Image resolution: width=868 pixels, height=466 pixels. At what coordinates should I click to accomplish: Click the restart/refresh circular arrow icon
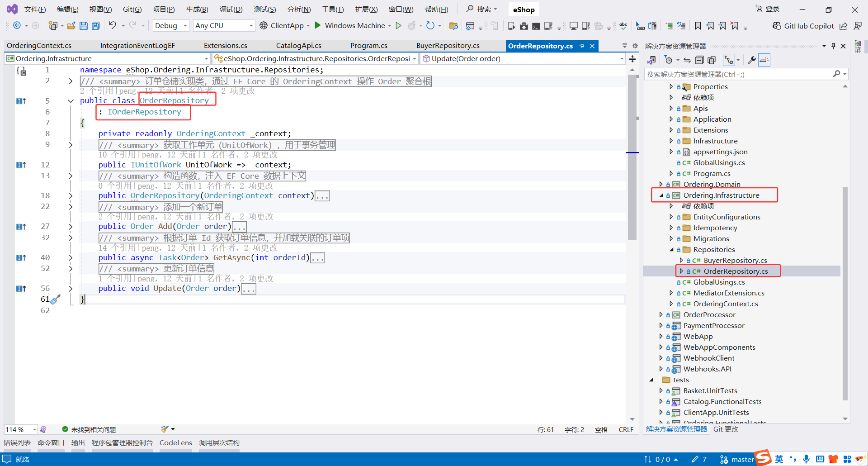tap(430, 26)
